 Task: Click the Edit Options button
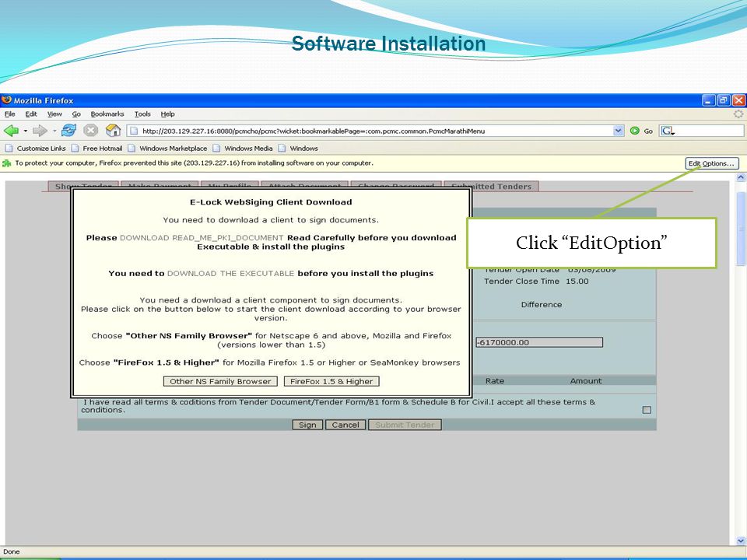click(x=712, y=163)
